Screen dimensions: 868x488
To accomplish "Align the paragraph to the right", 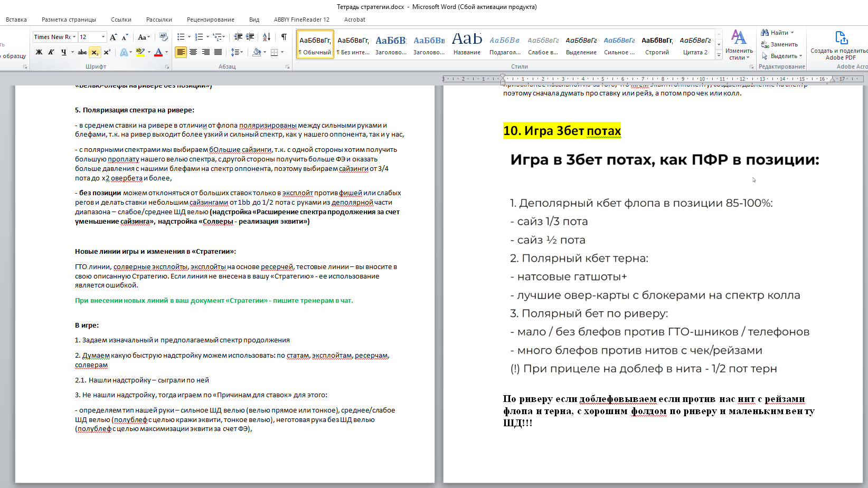I will tap(205, 52).
